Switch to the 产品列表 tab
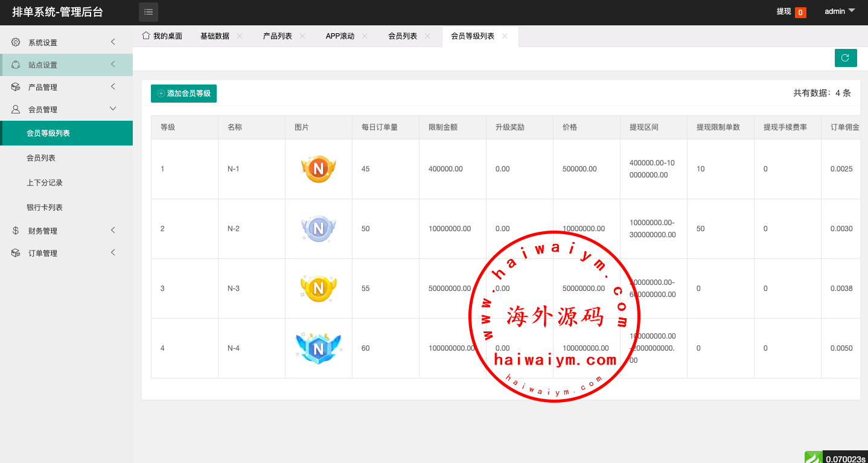Viewport: 868px width, 463px height. [x=277, y=36]
